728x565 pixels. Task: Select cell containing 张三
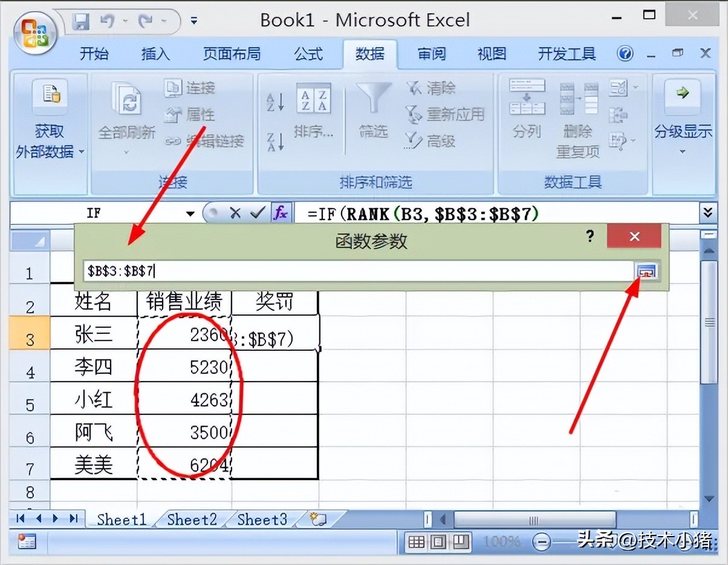94,333
